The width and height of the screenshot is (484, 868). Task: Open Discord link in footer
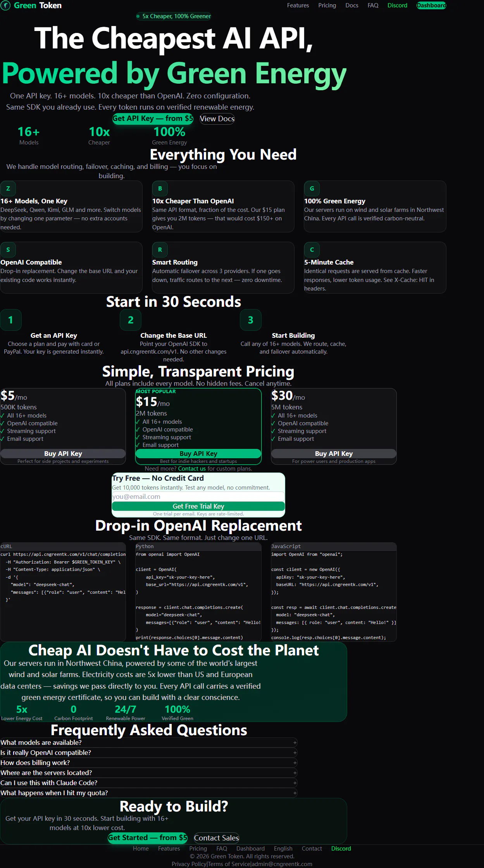[x=341, y=849]
